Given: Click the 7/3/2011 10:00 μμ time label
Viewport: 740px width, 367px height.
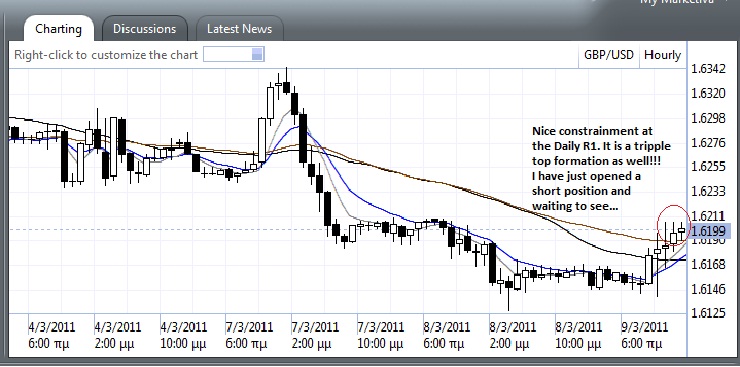Looking at the screenshot, I should [380, 335].
